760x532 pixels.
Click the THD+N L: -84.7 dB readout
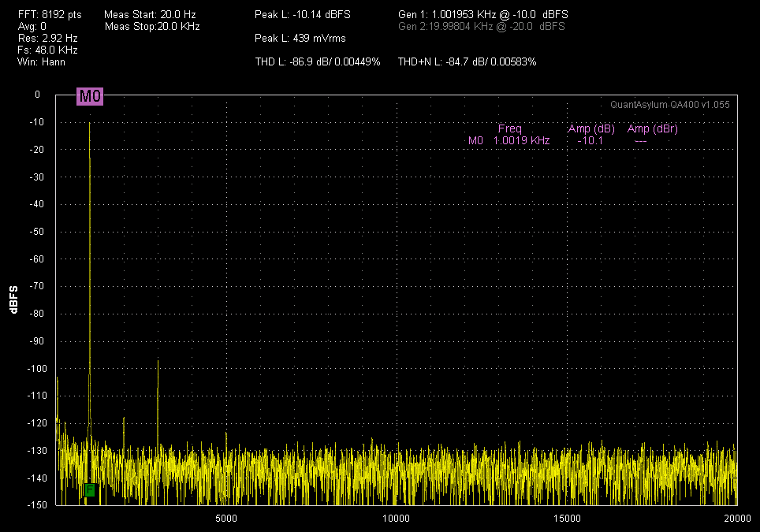click(467, 61)
